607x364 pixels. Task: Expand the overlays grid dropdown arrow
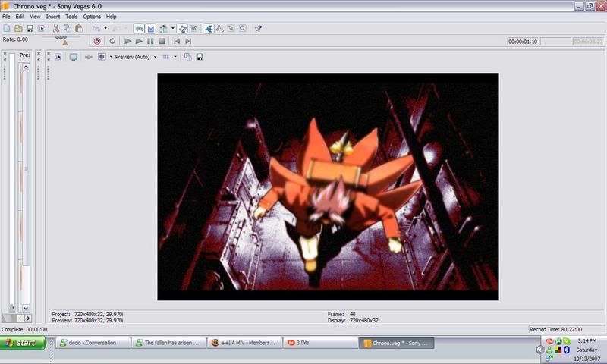coord(175,57)
